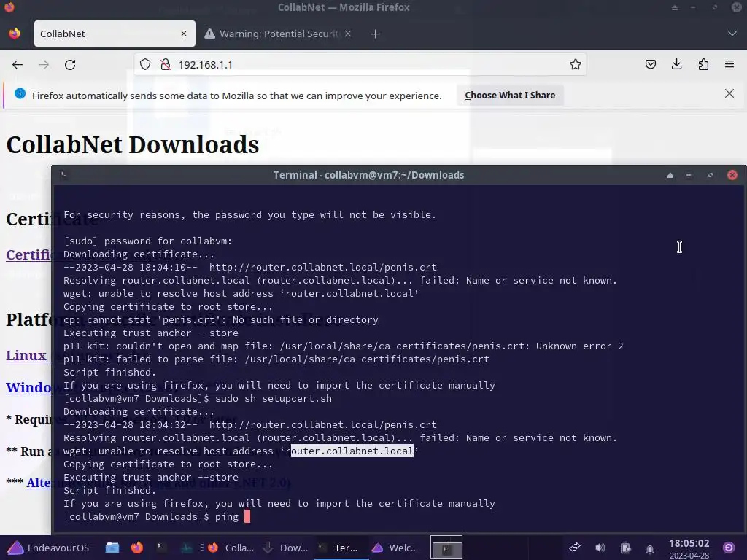Screen dimensions: 747x560
Task: Open the battery power manager tray icon
Action: [625, 548]
